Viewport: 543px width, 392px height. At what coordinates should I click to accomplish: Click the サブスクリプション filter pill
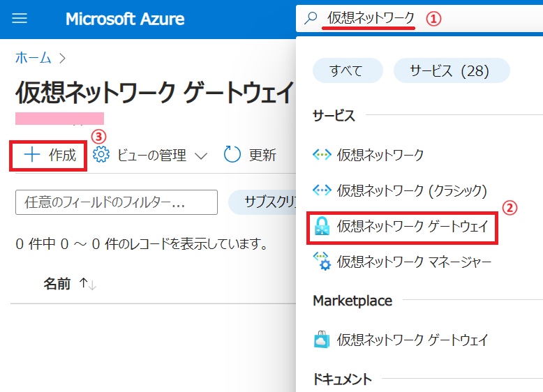click(x=262, y=202)
